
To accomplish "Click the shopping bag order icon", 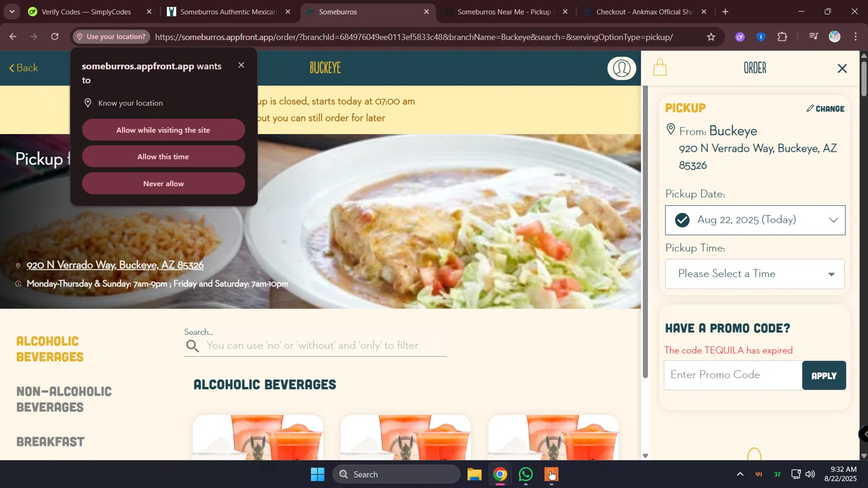I will pyautogui.click(x=660, y=68).
